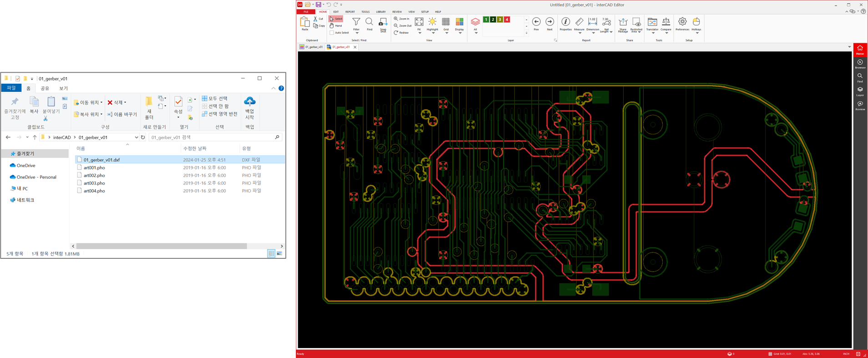Viewport: 868px width, 358px height.
Task: Select the first 01_gerber_v01 document tab
Action: tap(311, 47)
